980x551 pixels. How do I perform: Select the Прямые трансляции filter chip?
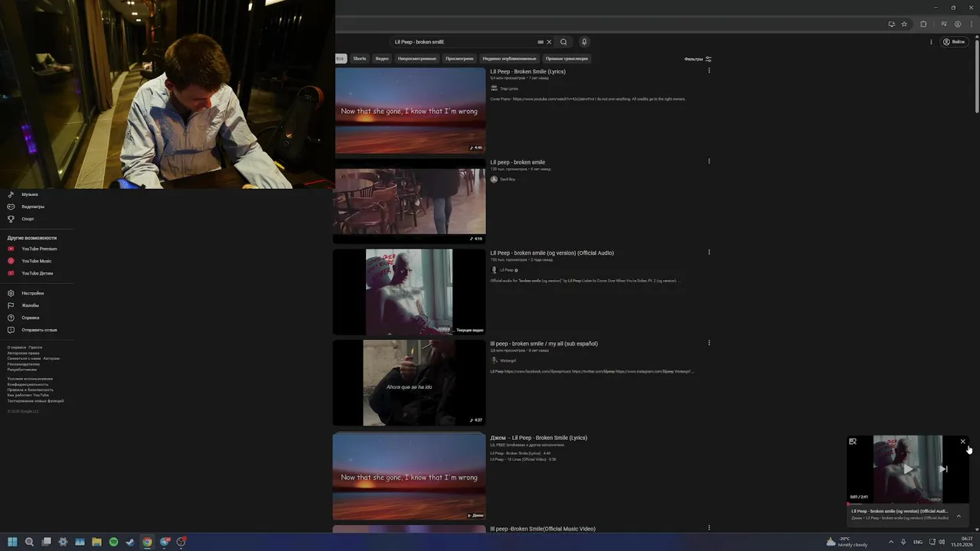(x=567, y=58)
